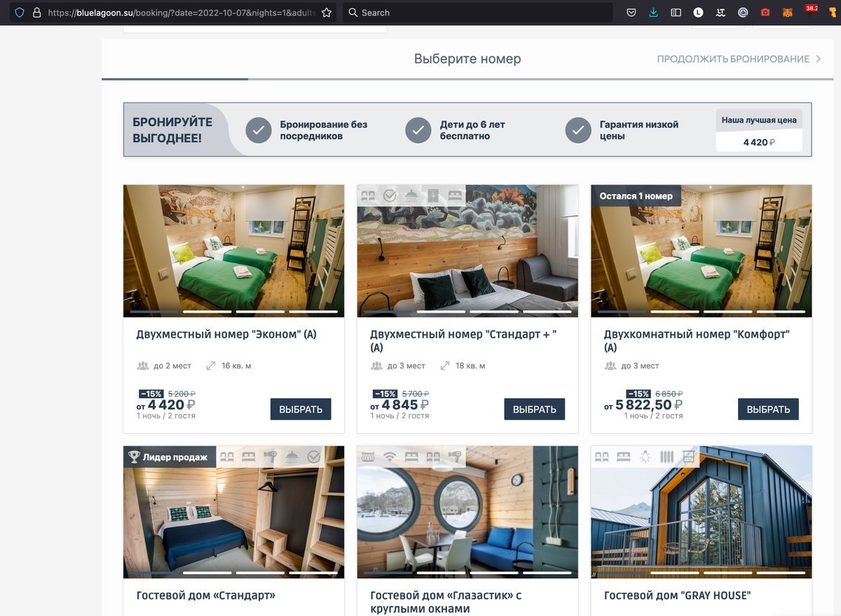Click the wardrobe icon on Стандарт + card

click(x=433, y=196)
